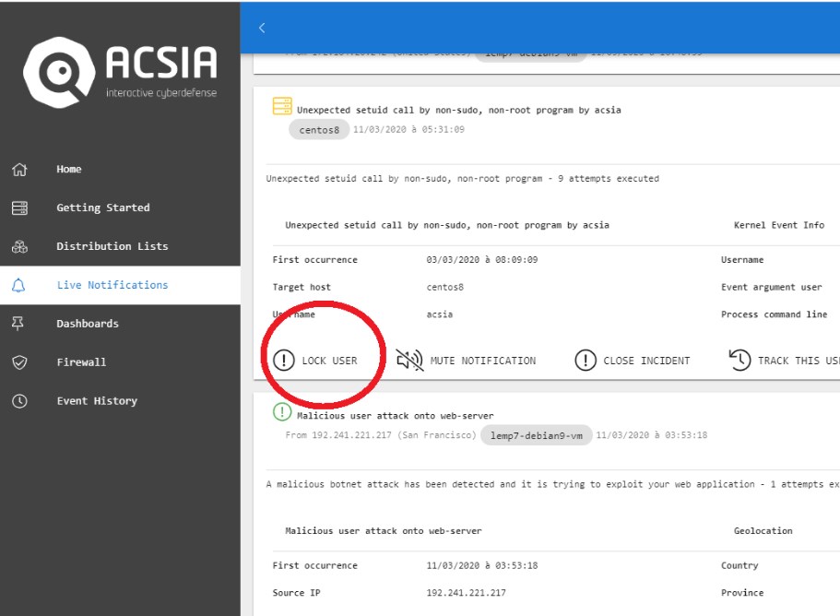Click the username value acsia

point(440,314)
